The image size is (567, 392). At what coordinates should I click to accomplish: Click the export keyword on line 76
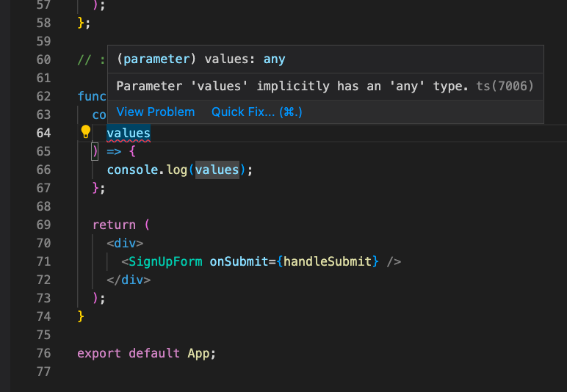(x=99, y=353)
